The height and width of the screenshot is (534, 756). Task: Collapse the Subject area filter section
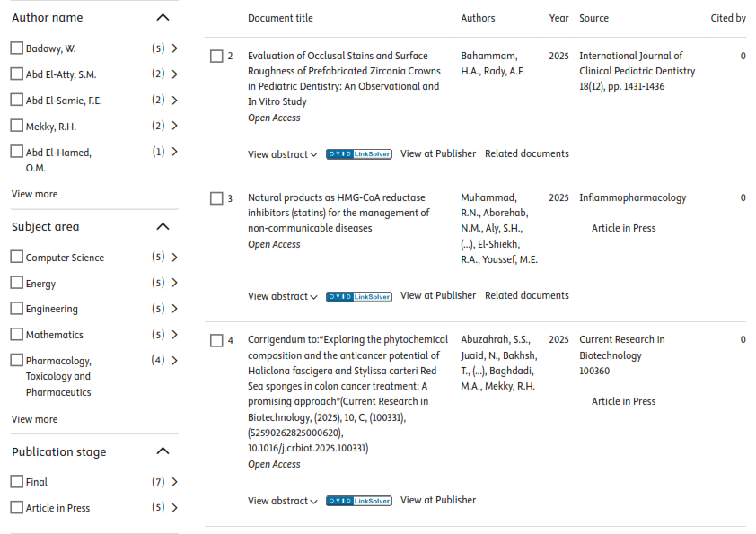tap(163, 227)
